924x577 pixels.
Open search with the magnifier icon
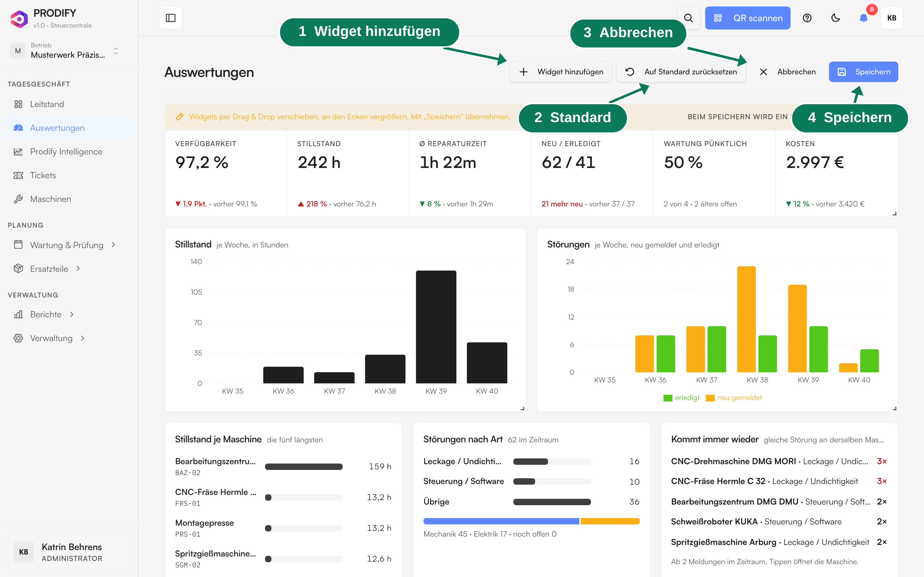point(689,18)
